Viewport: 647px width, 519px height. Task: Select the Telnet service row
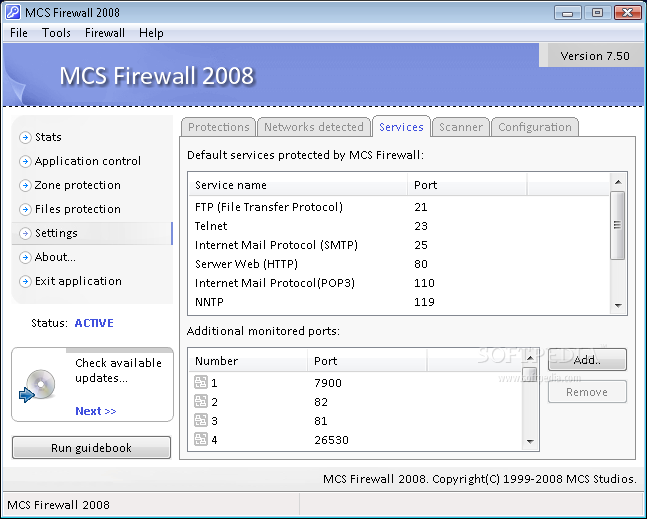(399, 226)
